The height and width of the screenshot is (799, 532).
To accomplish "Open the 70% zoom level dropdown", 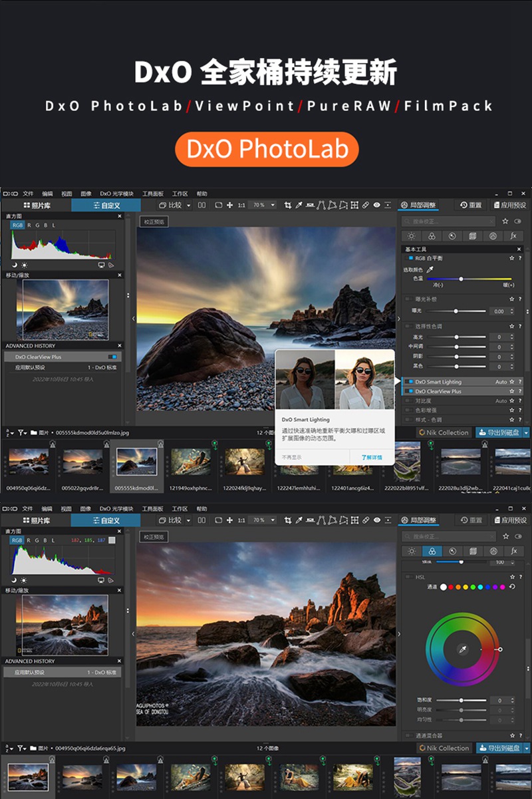I will point(261,204).
